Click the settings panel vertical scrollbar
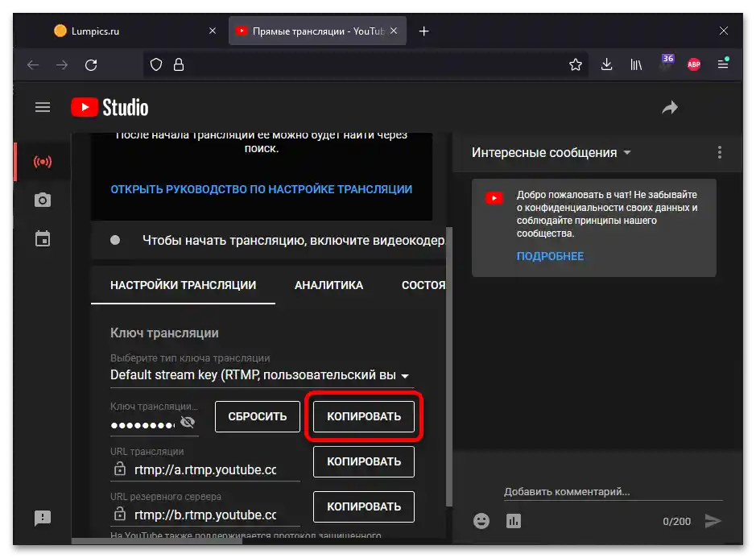Screen dimensions: 756x558 point(449,366)
